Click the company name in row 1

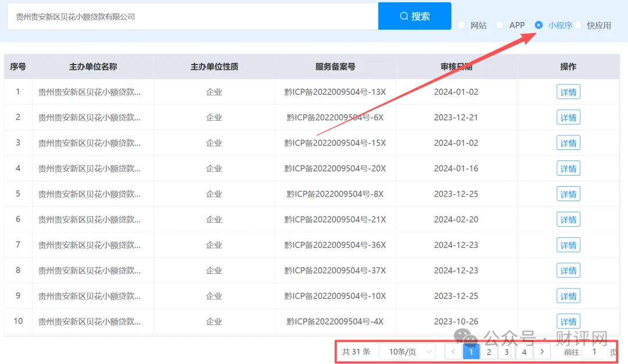click(x=90, y=92)
